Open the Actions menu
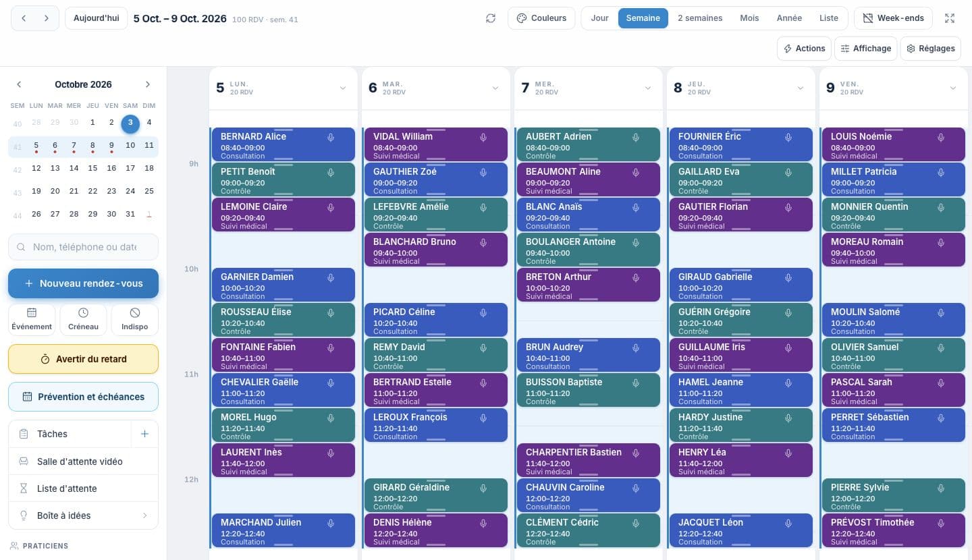The height and width of the screenshot is (560, 972). click(x=804, y=49)
